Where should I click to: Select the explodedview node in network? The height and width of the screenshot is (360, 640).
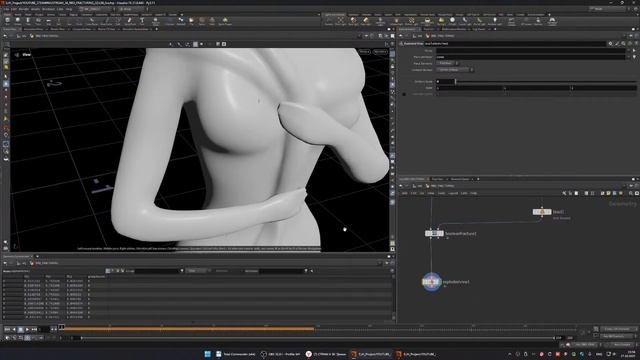point(431,282)
